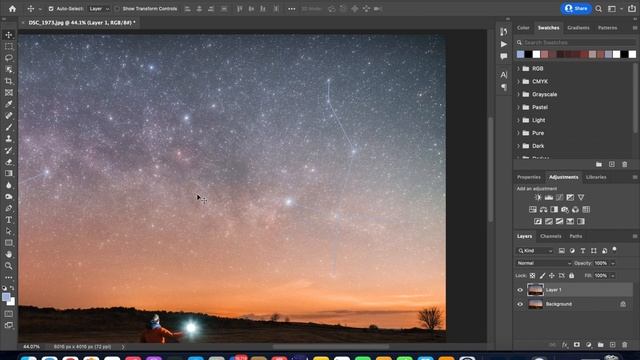The height and width of the screenshot is (360, 640).
Task: Open the three-dots more options in options bar
Action: (291, 9)
